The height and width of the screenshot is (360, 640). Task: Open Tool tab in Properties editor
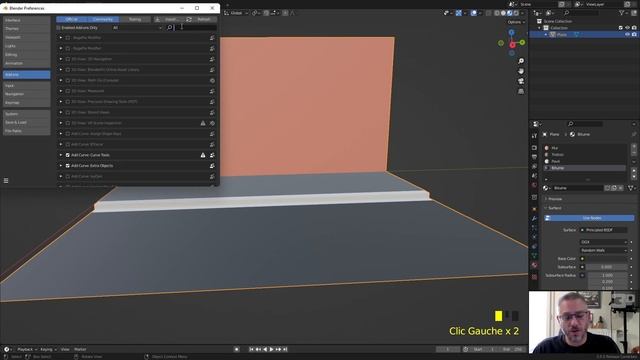coord(534,136)
